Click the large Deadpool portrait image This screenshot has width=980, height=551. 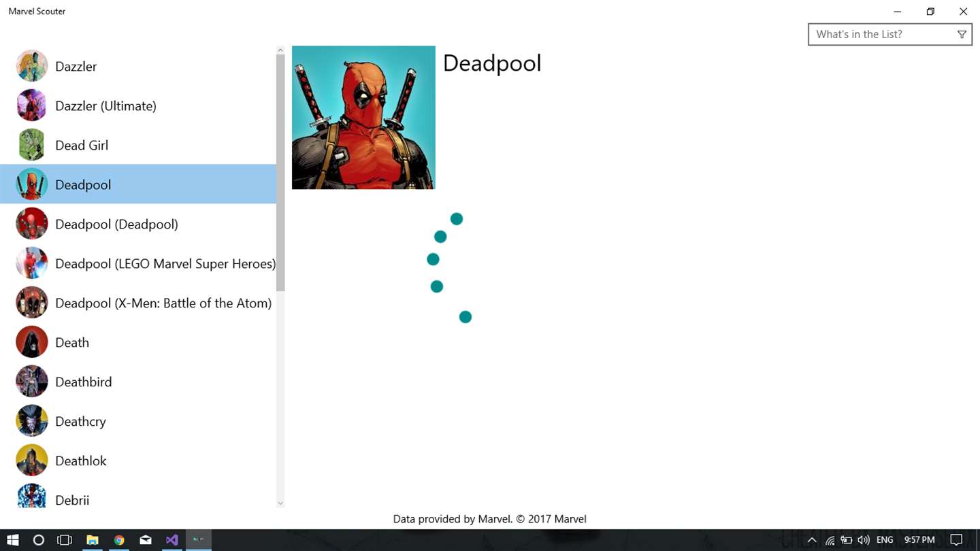point(363,118)
